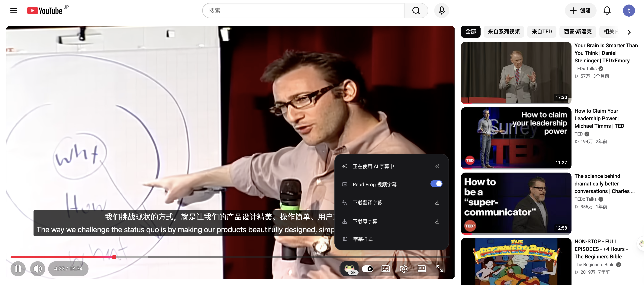Click the 57万 view count text
This screenshot has height=285, width=644.
point(585,76)
